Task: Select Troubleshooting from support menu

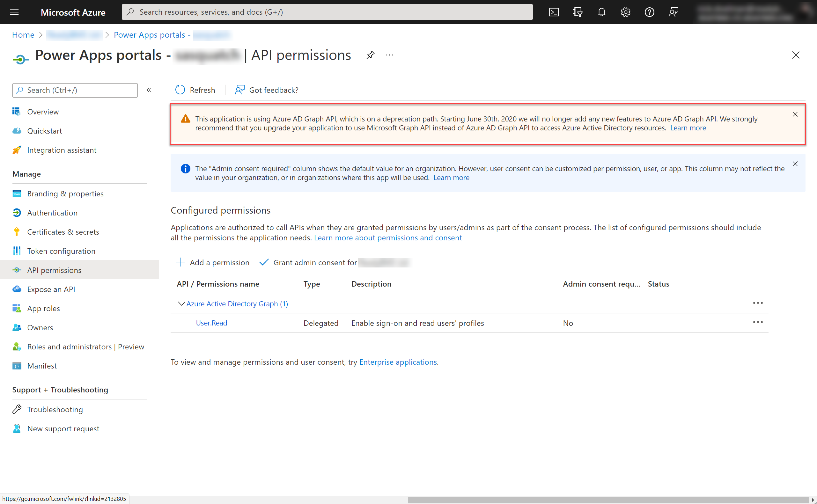Action: 55,409
